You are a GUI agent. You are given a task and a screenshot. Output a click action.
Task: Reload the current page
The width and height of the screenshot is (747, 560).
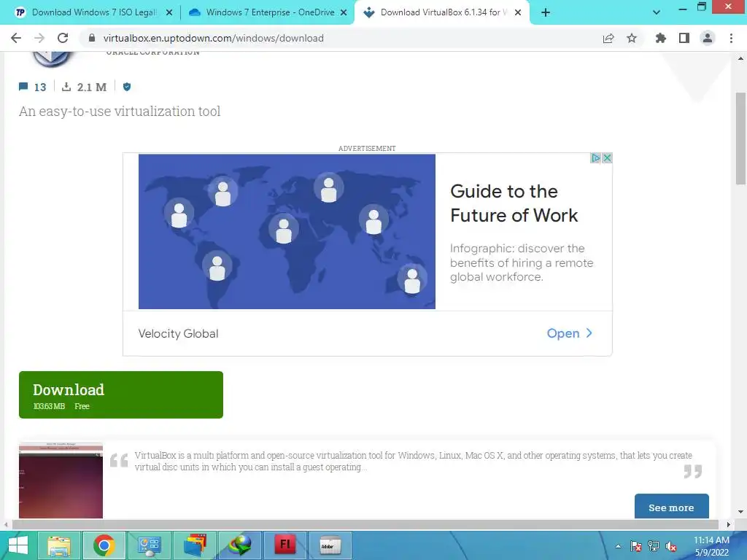(x=63, y=38)
